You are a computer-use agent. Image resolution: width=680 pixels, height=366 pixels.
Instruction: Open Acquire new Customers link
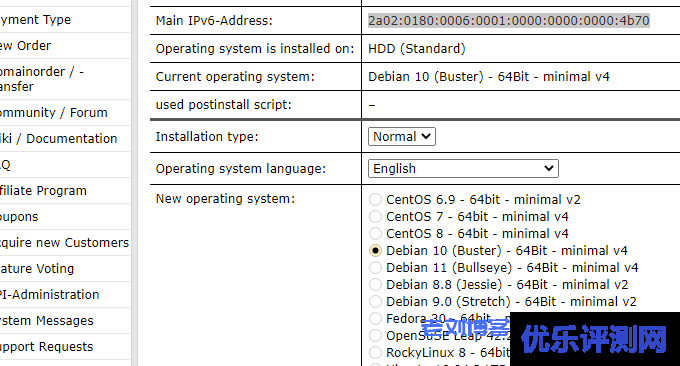(65, 243)
